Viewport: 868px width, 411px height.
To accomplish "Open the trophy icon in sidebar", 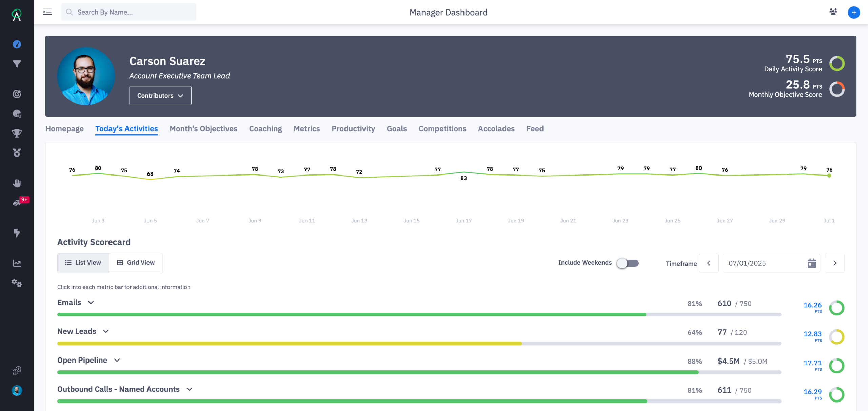I will (x=17, y=133).
